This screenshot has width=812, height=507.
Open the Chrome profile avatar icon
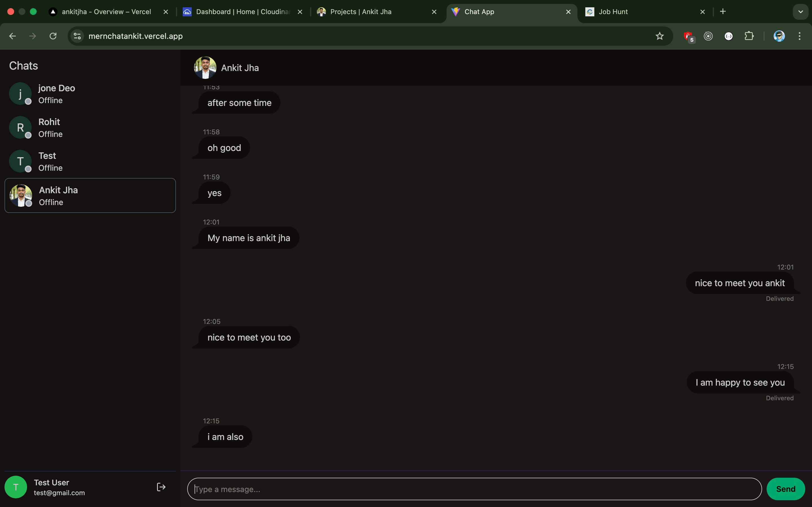[779, 36]
